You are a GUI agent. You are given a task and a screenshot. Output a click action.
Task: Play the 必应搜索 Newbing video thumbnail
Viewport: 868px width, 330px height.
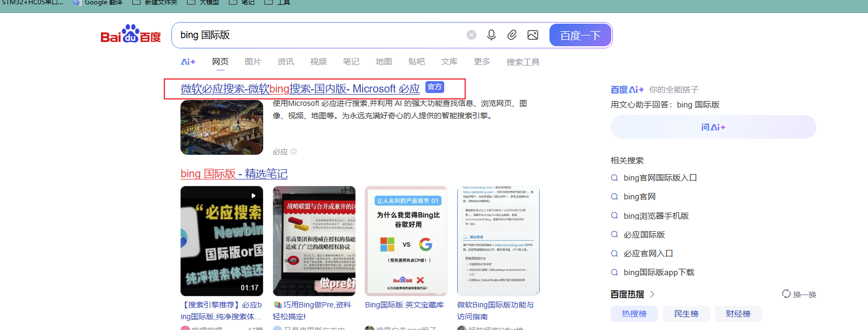tap(222, 241)
